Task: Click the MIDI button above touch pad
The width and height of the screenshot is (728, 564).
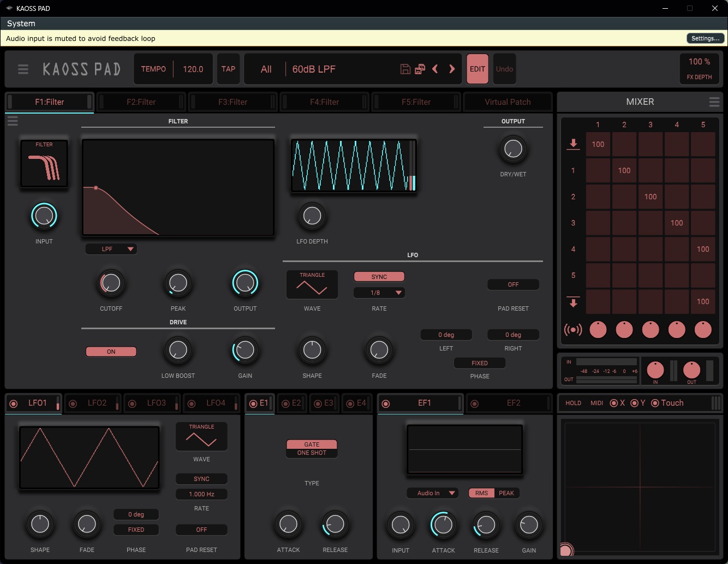Action: pos(597,403)
